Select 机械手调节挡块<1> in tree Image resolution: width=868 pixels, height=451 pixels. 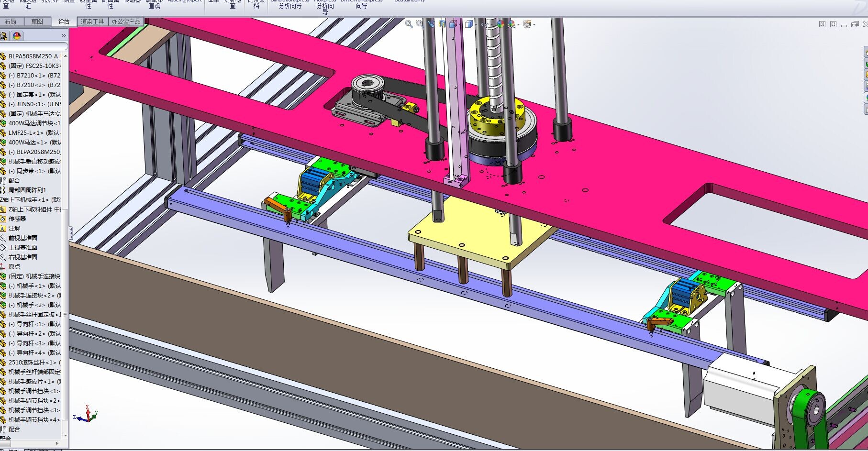(x=34, y=391)
